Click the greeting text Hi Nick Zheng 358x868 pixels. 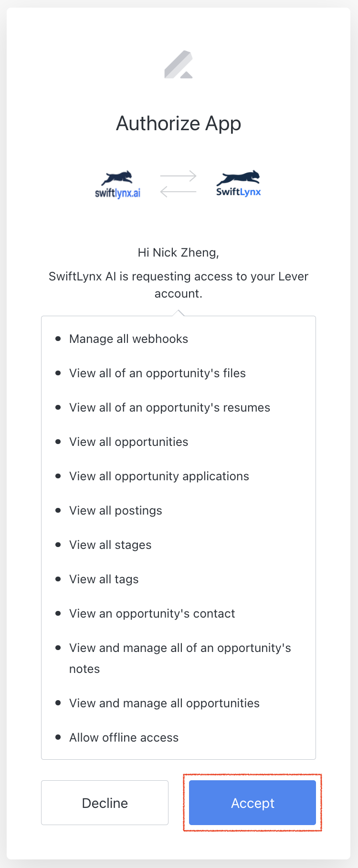[179, 252]
